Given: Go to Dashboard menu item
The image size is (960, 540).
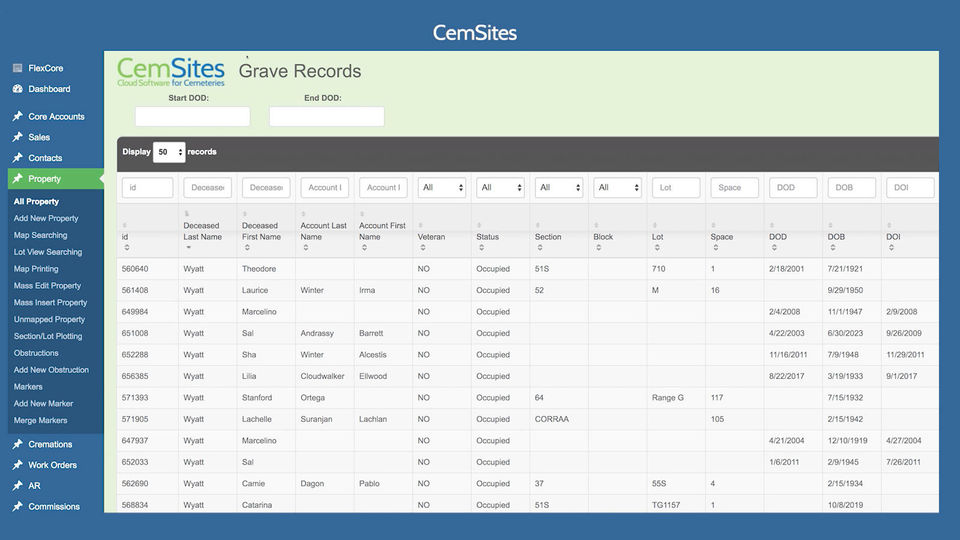Looking at the screenshot, I should [49, 89].
